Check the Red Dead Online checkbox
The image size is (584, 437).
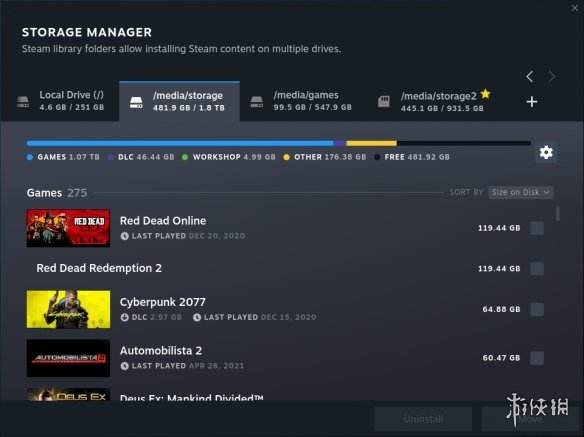[x=537, y=228]
